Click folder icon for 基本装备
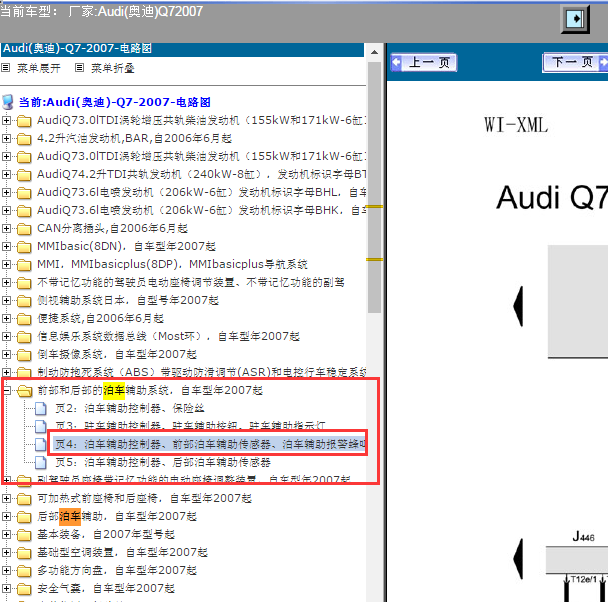608x602 pixels. 24,535
